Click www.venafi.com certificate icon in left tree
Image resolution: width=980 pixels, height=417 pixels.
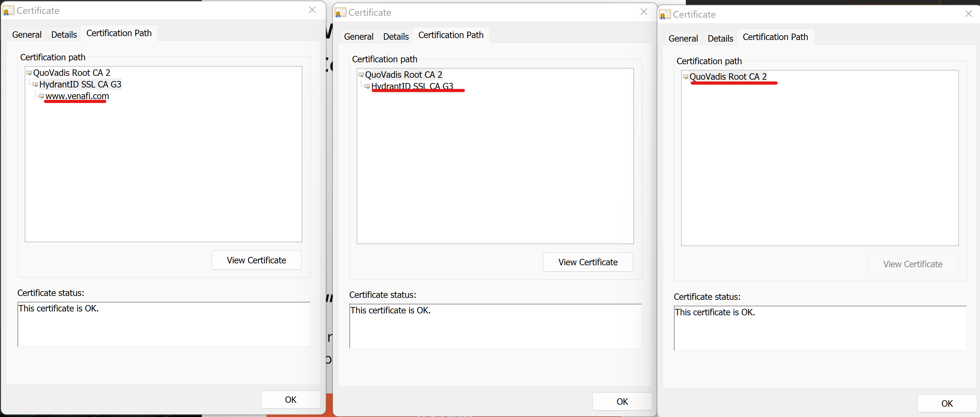pos(41,96)
